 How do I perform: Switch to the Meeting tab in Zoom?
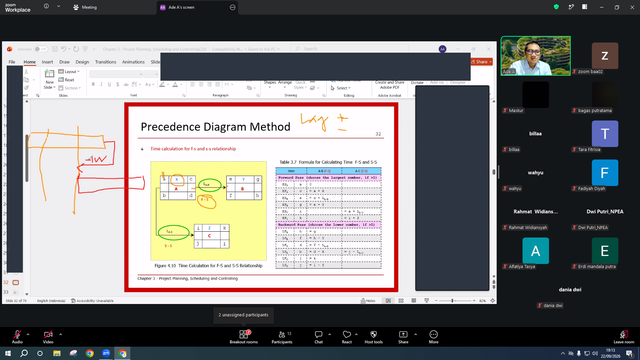tap(85, 7)
